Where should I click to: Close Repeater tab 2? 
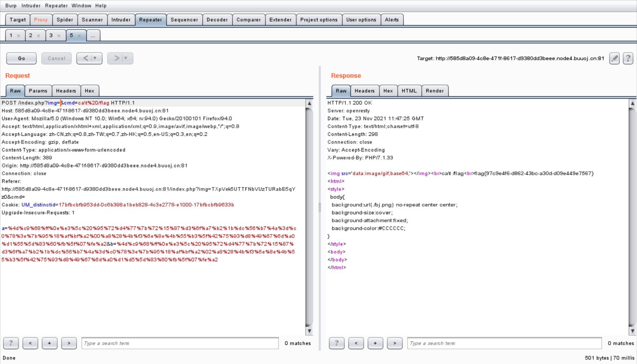[38, 36]
